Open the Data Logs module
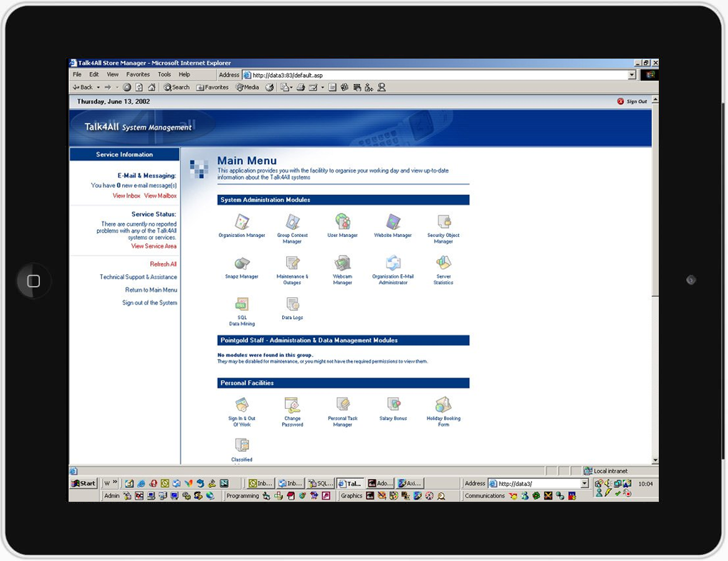This screenshot has width=728, height=561. click(x=292, y=309)
